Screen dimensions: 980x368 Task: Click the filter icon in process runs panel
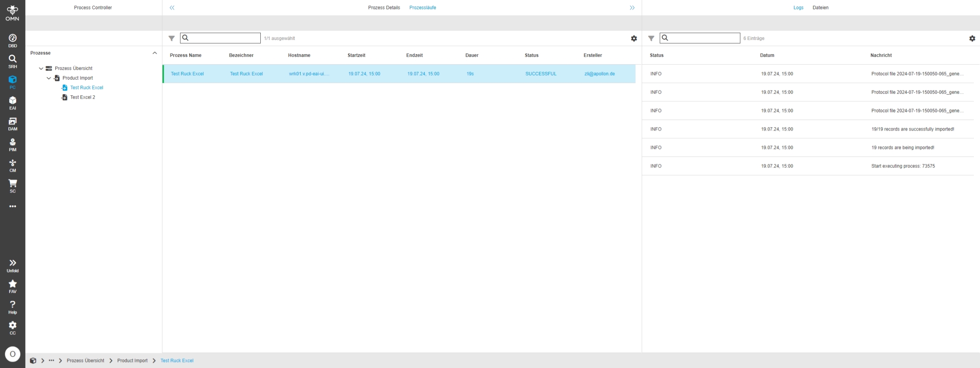click(x=172, y=38)
